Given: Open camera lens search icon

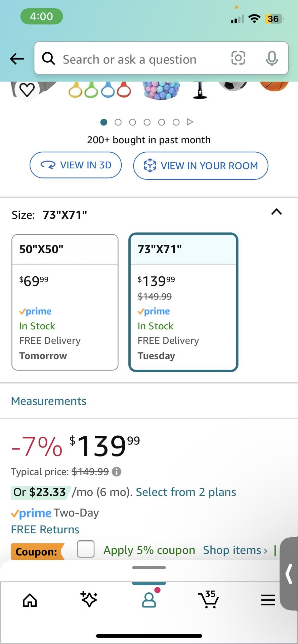Looking at the screenshot, I should [238, 58].
